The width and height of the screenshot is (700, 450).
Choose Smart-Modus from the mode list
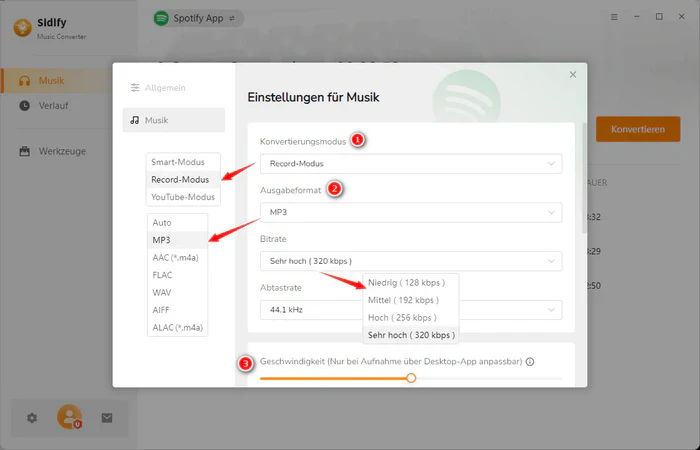183,162
